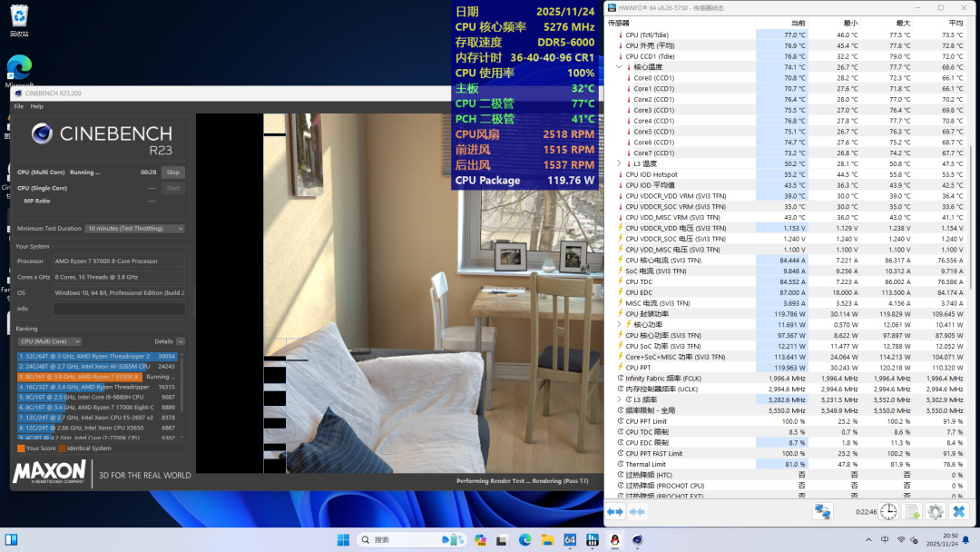Click the 最小 column header in HWiNFO

835,23
